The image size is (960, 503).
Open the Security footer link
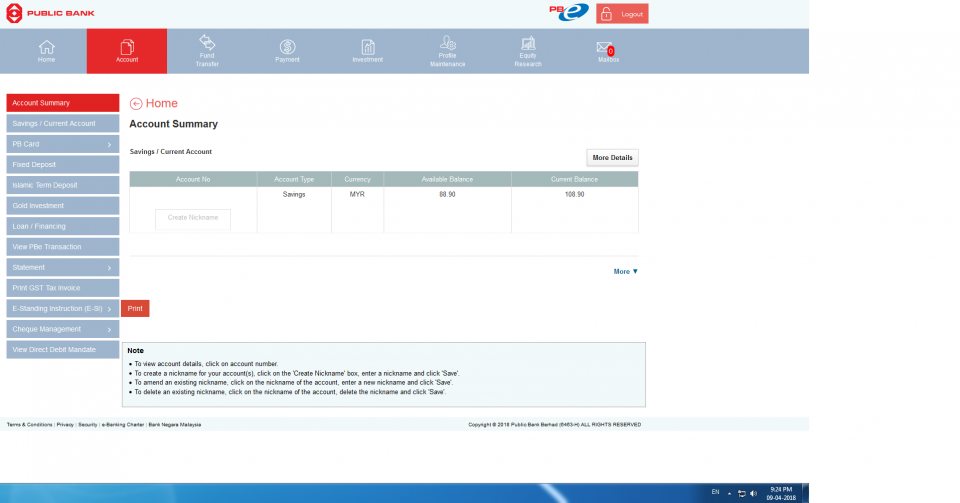[x=88, y=425]
